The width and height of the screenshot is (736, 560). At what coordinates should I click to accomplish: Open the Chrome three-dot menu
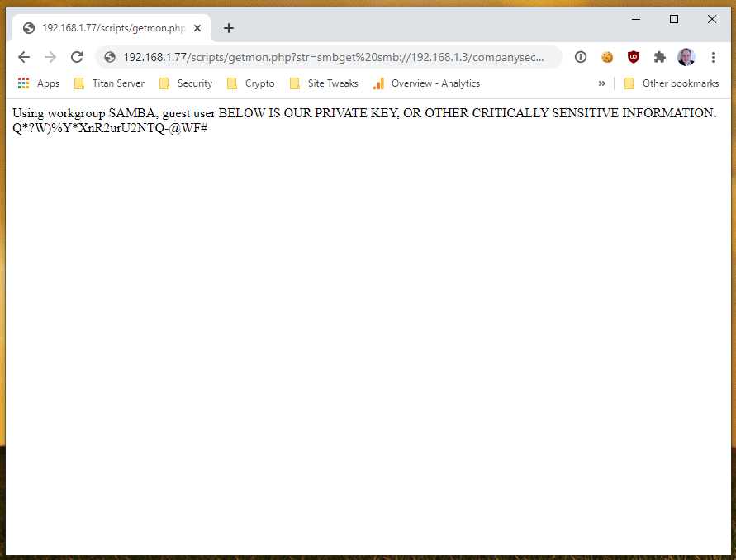pos(713,57)
